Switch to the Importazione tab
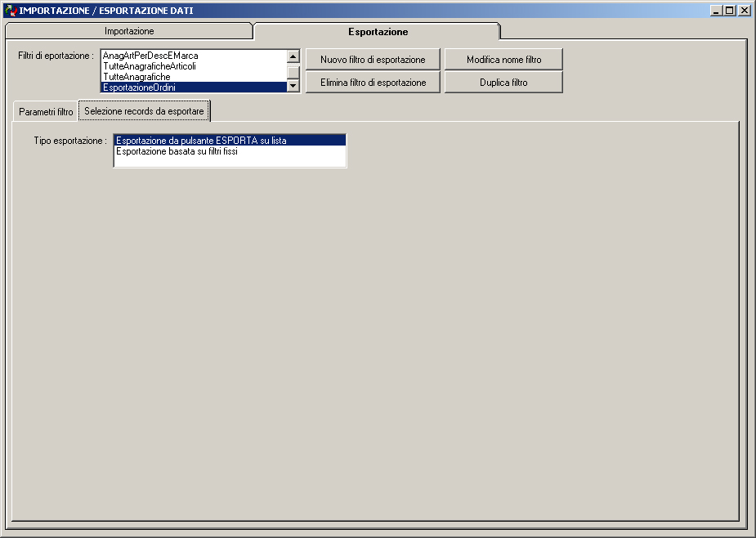Viewport: 756px width, 538px height. pyautogui.click(x=129, y=31)
